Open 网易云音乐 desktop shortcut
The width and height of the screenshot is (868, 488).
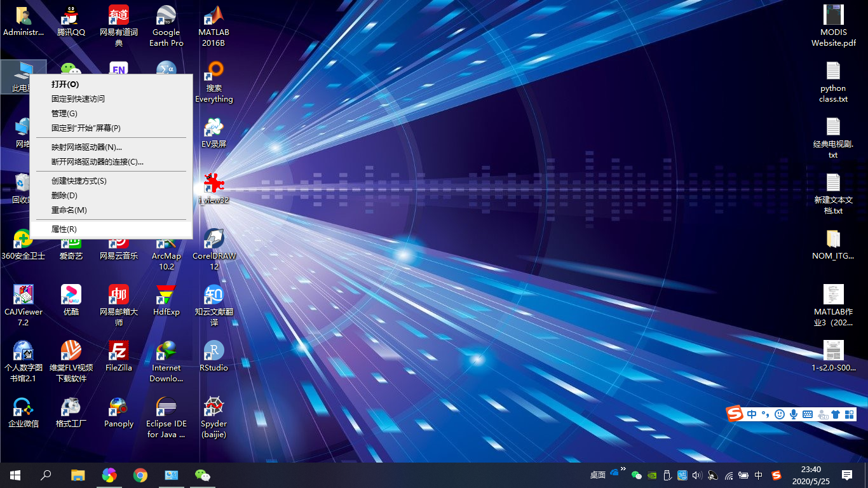pos(119,250)
